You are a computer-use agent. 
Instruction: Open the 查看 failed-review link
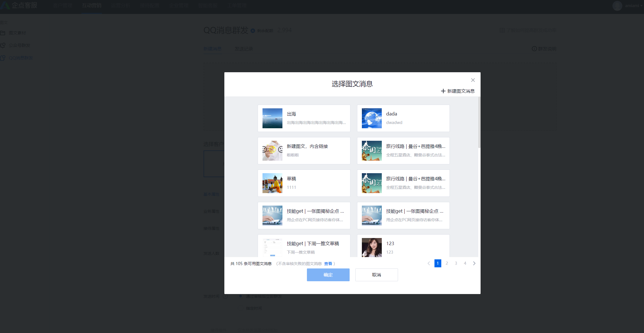pyautogui.click(x=328, y=264)
